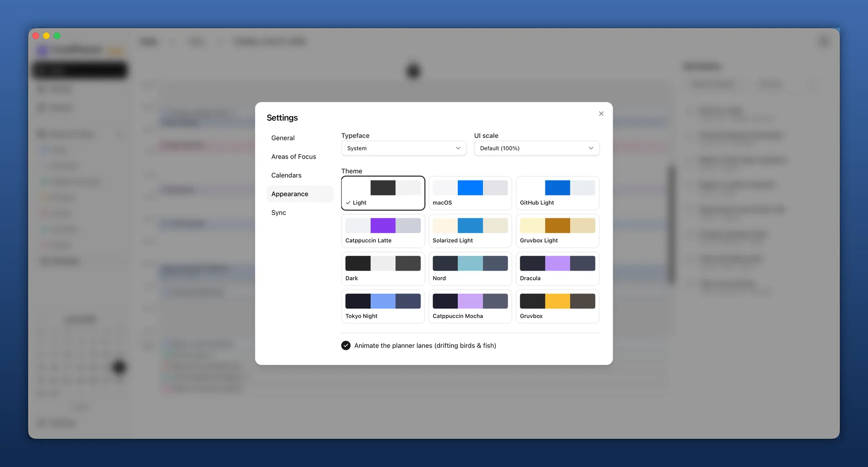Open the Sync settings section

pos(300,213)
